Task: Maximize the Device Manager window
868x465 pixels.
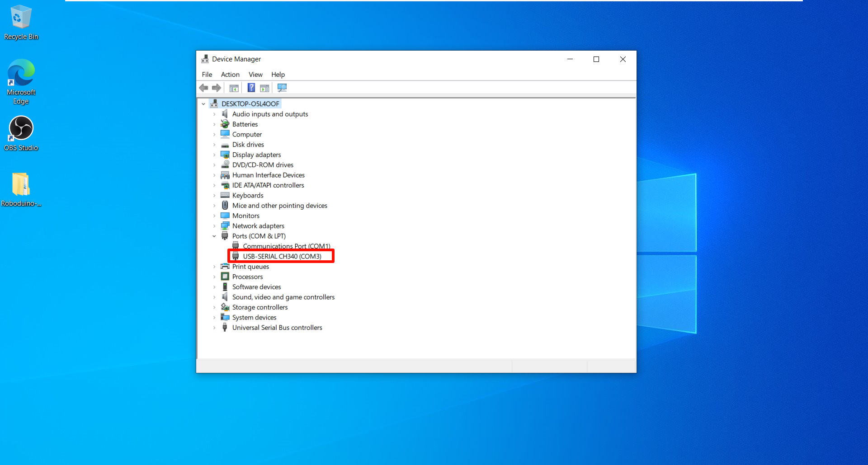Action: pyautogui.click(x=596, y=59)
